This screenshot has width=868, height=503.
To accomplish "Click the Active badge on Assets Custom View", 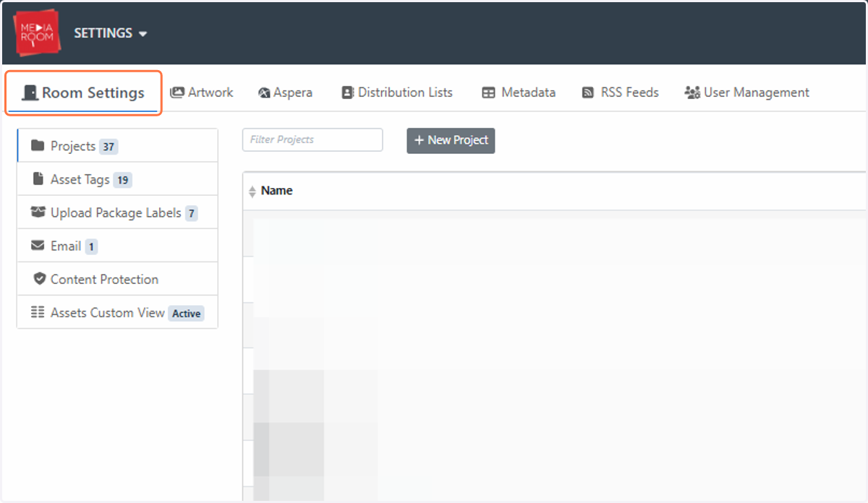I will coord(187,314).
